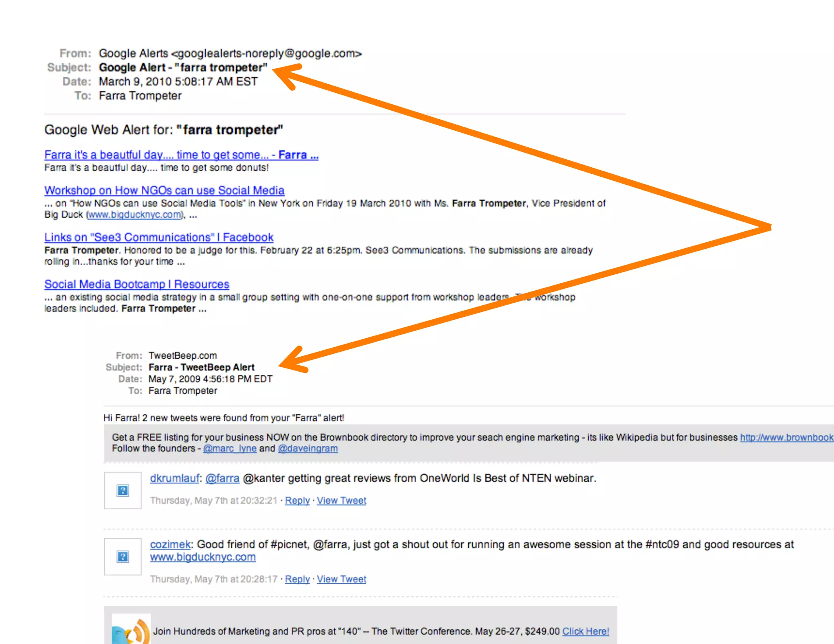Screen dimensions: 834x644
Task: Open @daveingram Twitter profile link
Action: 308,448
